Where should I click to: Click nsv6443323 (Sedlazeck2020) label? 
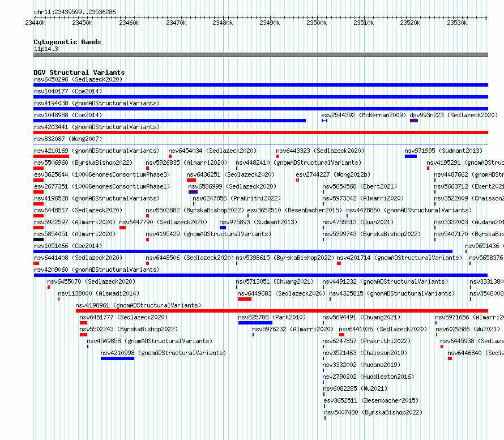click(x=320, y=151)
